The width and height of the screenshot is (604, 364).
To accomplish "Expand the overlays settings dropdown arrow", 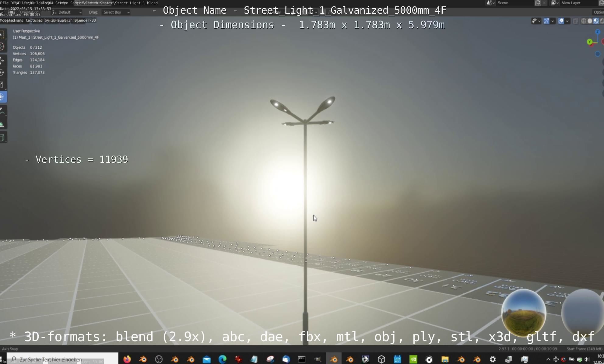I will (567, 21).
